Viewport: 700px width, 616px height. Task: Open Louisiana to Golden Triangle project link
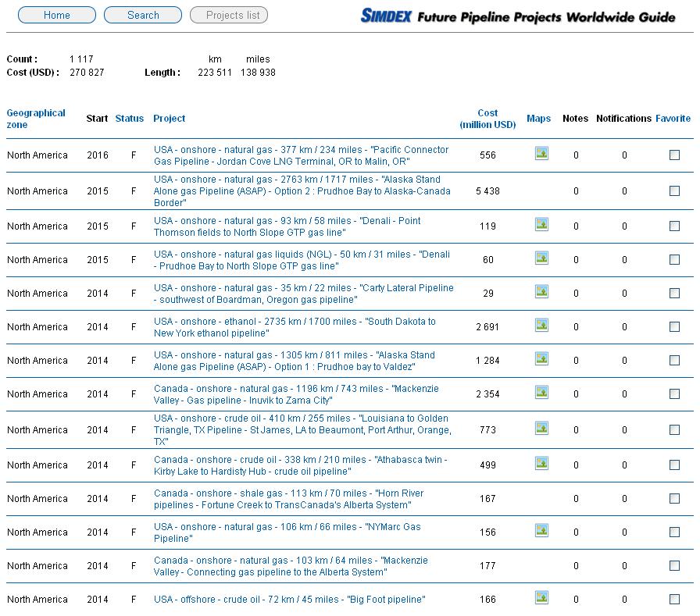pos(302,430)
